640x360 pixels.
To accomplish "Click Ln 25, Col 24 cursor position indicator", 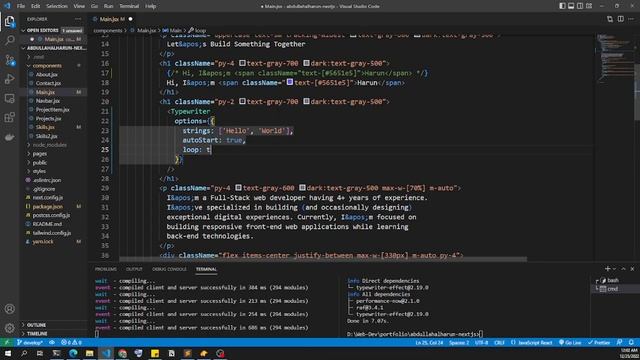I will click(429, 342).
